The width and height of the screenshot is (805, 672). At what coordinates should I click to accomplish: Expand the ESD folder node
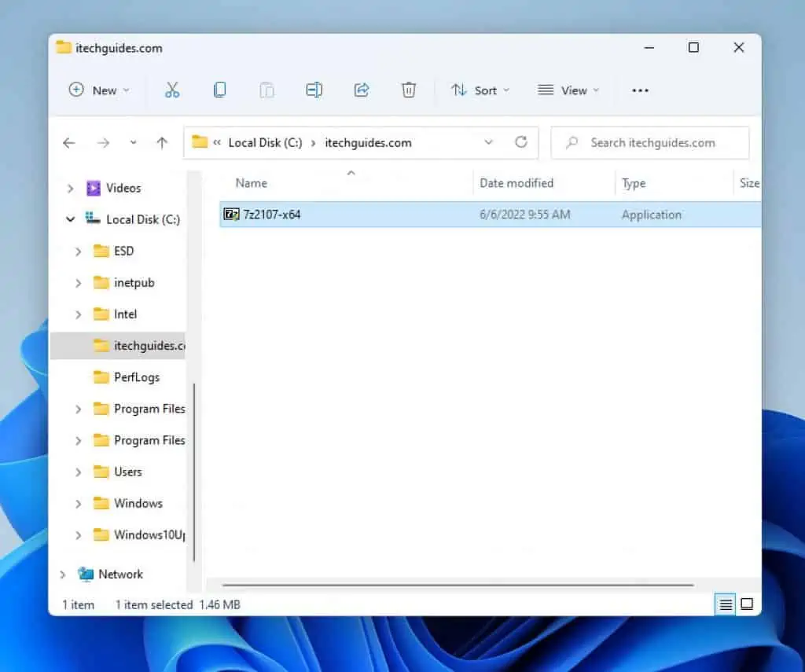pyautogui.click(x=78, y=252)
